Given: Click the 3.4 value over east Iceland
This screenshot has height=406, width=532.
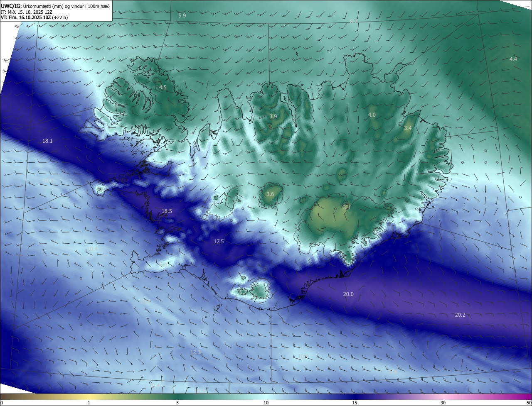Looking at the screenshot, I should [x=408, y=128].
